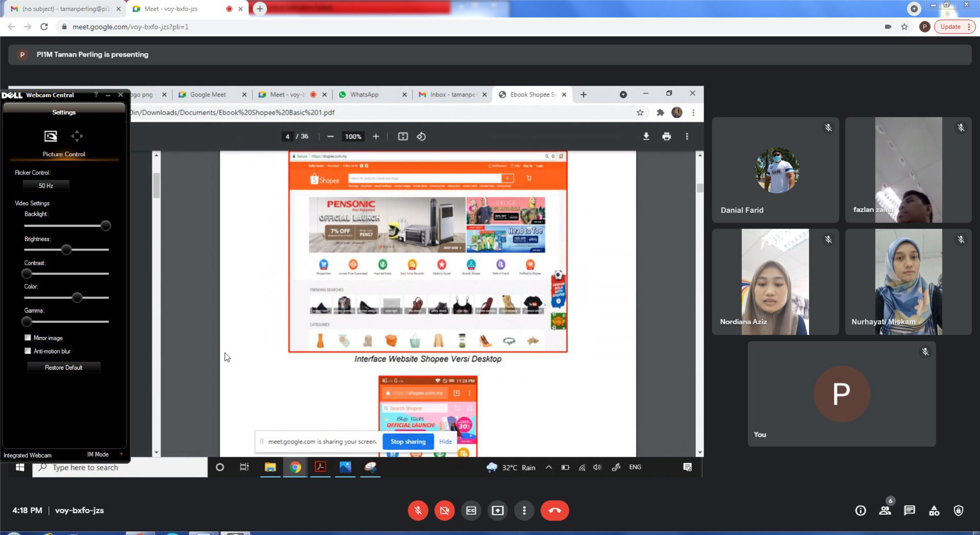This screenshot has height=535, width=980.
Task: Switch to the WhatsApp browser tab
Action: (x=364, y=95)
